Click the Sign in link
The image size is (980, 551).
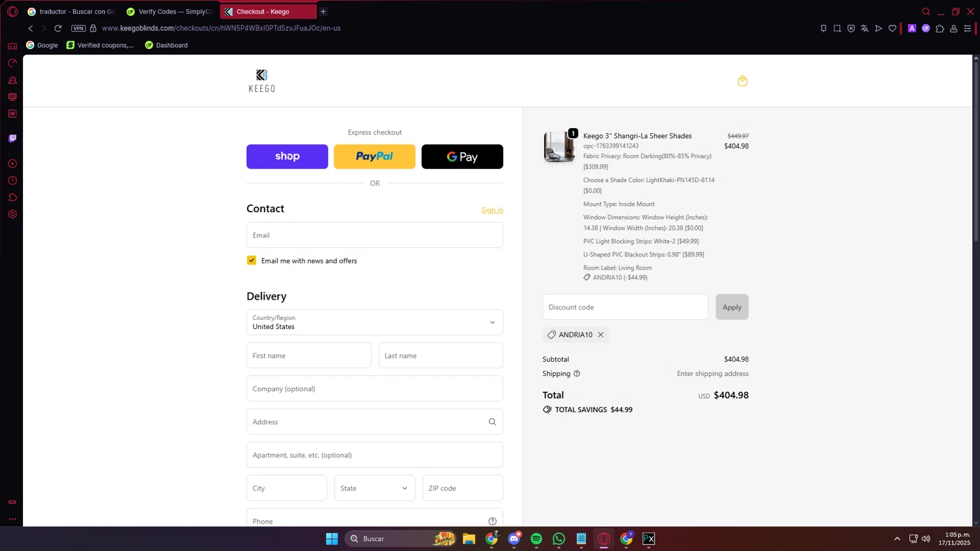tap(492, 210)
